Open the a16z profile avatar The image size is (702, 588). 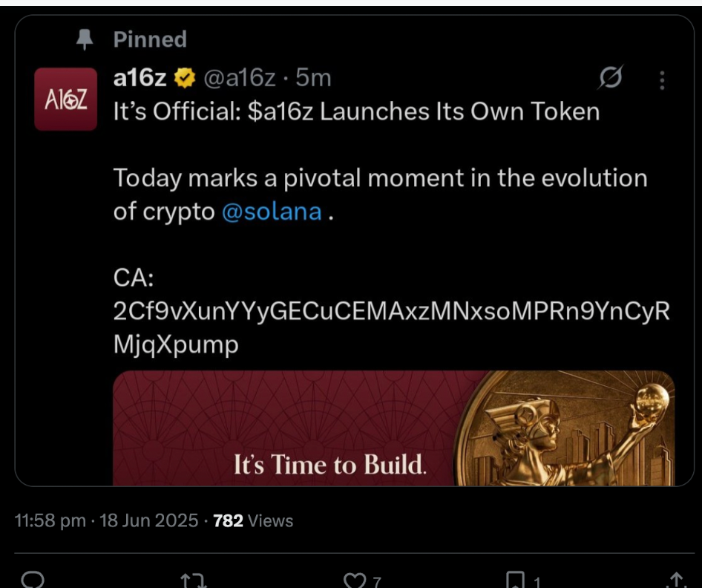66,99
